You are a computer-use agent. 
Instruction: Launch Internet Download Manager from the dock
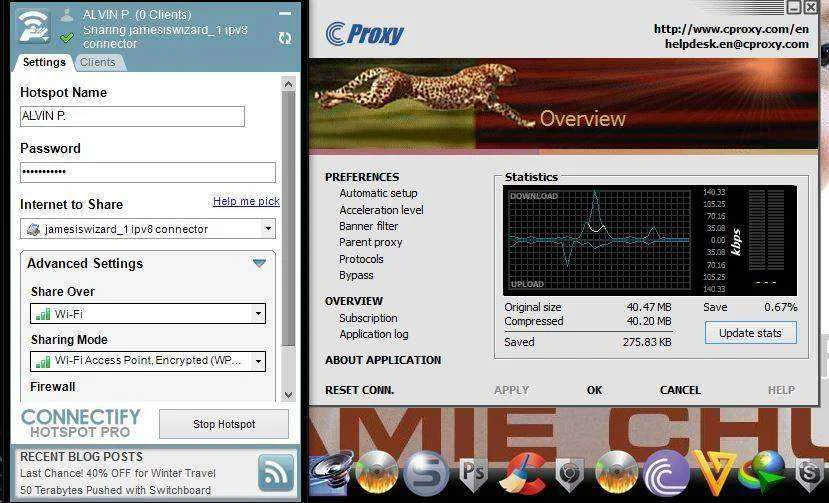click(763, 472)
